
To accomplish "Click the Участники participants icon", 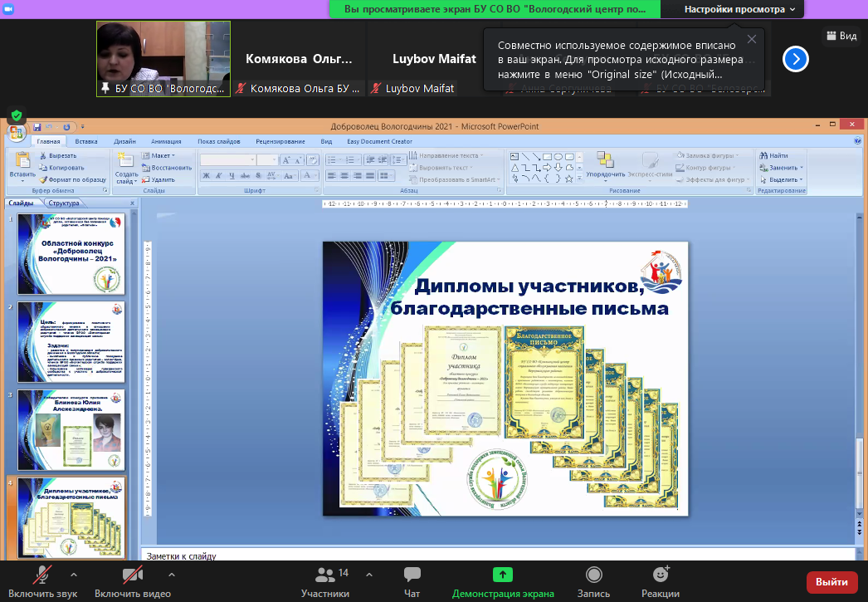I will click(324, 575).
